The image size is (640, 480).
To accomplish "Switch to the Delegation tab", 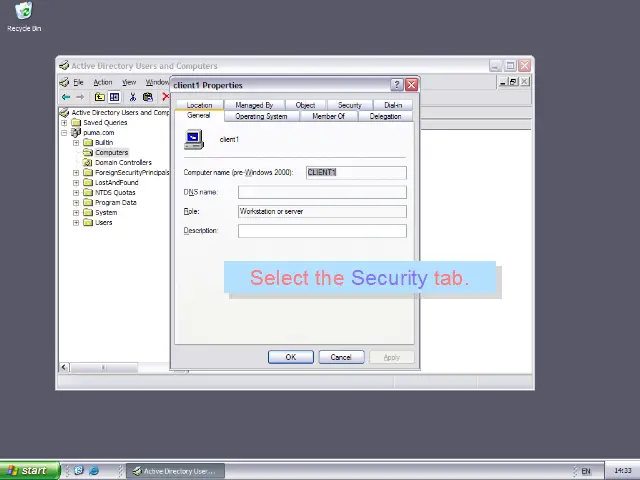I will coord(385,116).
